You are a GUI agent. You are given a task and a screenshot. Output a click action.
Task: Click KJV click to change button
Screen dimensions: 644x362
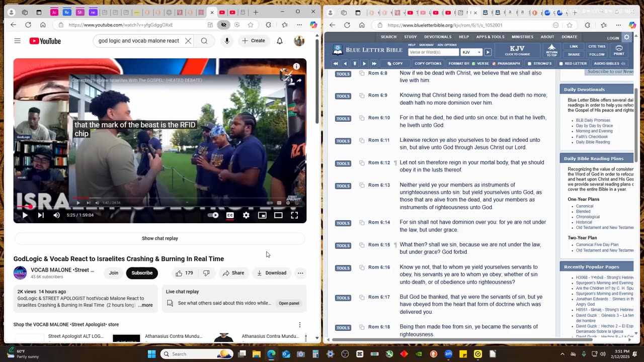point(517,50)
